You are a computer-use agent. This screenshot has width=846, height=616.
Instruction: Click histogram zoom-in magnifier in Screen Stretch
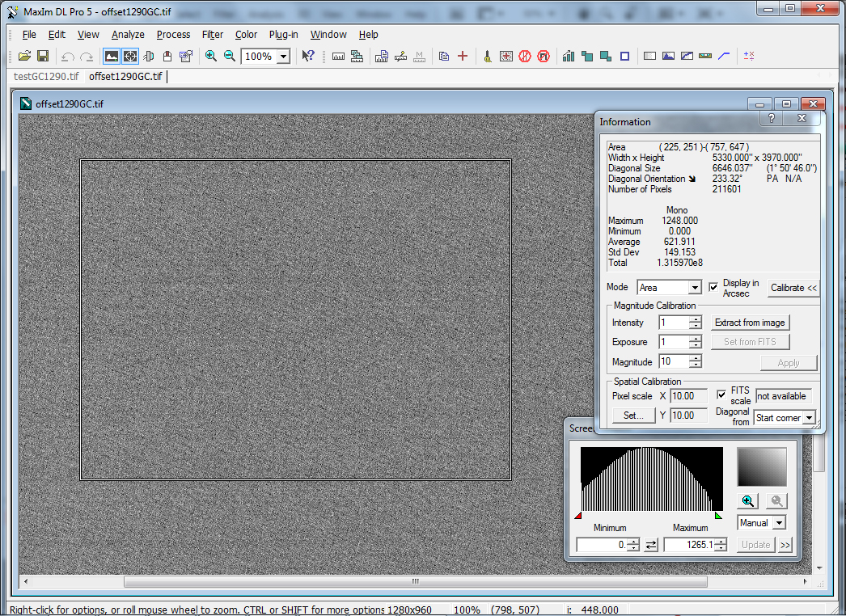pyautogui.click(x=749, y=501)
